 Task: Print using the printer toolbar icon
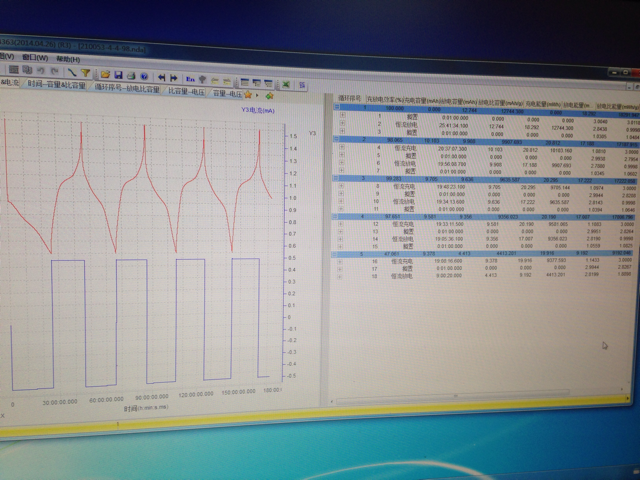[131, 76]
